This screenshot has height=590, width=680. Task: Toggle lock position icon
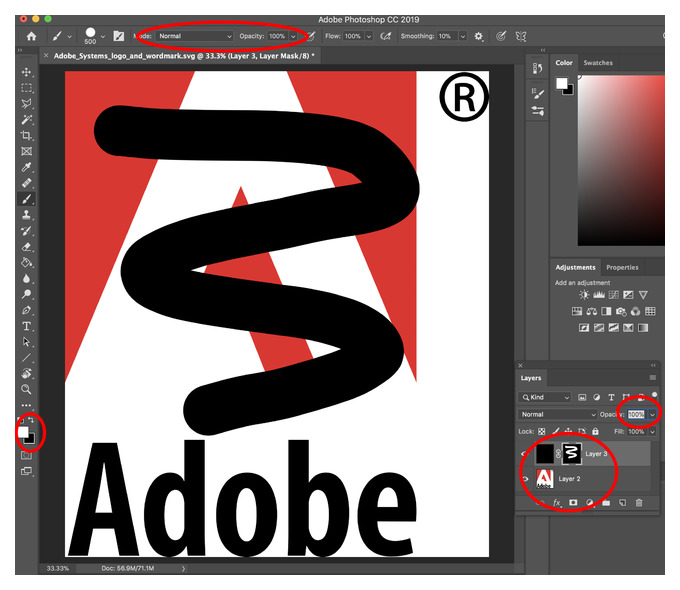coord(569,432)
